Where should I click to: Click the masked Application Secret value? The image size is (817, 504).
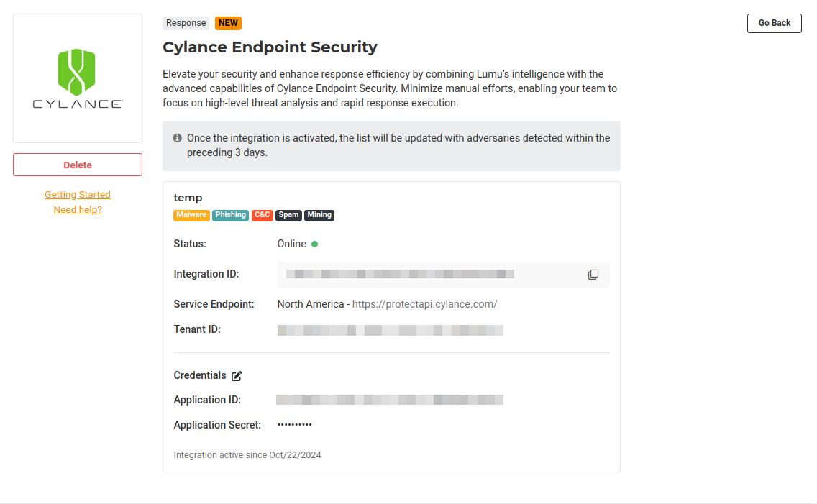pos(295,425)
